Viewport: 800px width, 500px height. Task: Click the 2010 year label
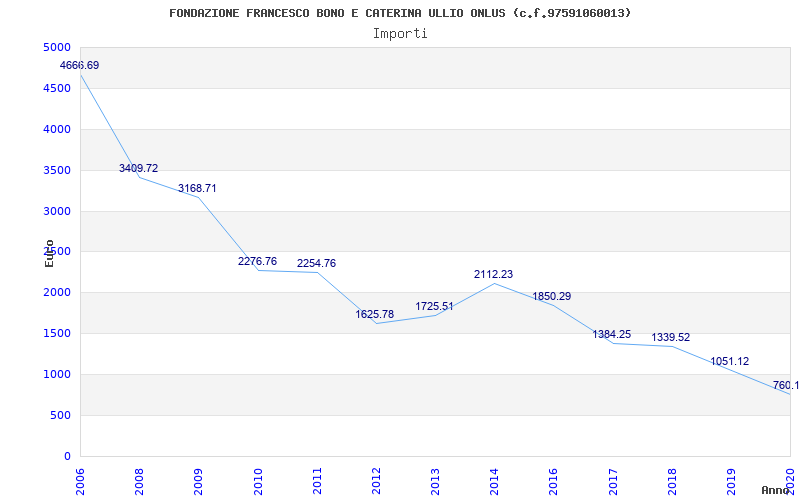click(x=258, y=482)
